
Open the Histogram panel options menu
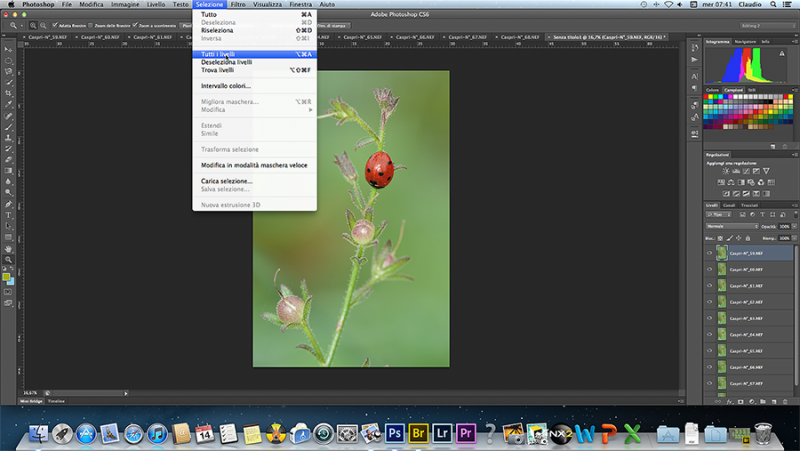click(794, 41)
